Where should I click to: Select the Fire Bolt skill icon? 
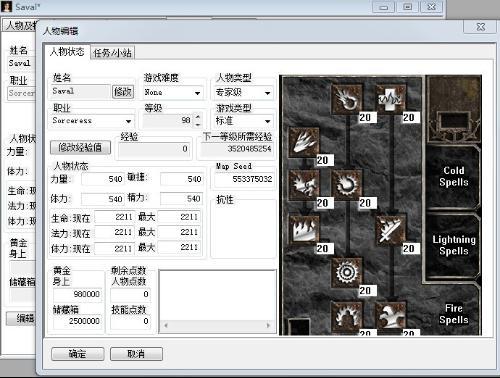(x=347, y=99)
